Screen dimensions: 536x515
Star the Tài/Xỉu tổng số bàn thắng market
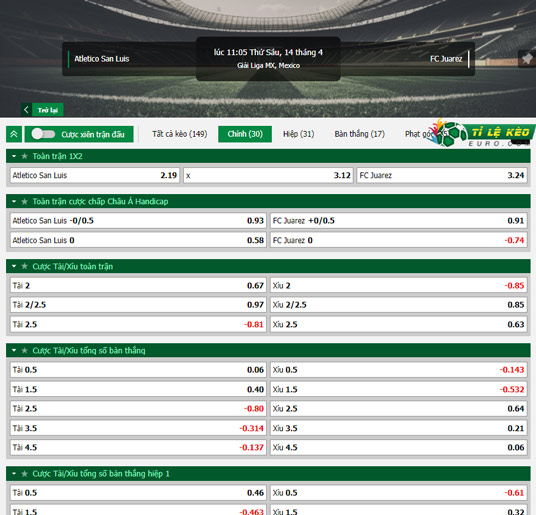(24, 350)
